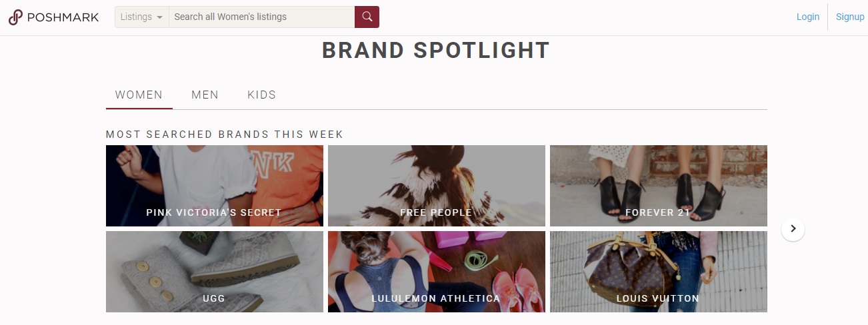Screen dimensions: 868x325
Task: Click the magnifying glass search button
Action: (367, 17)
